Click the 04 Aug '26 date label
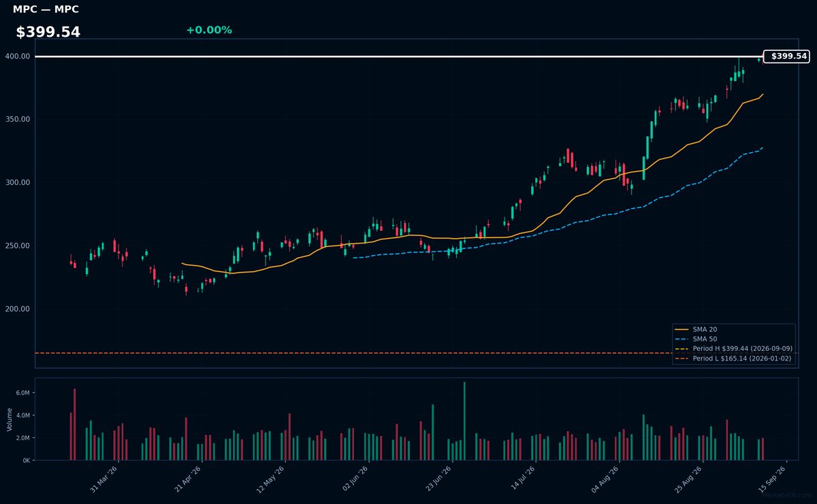Viewport: 817px width, 504px height. point(605,478)
